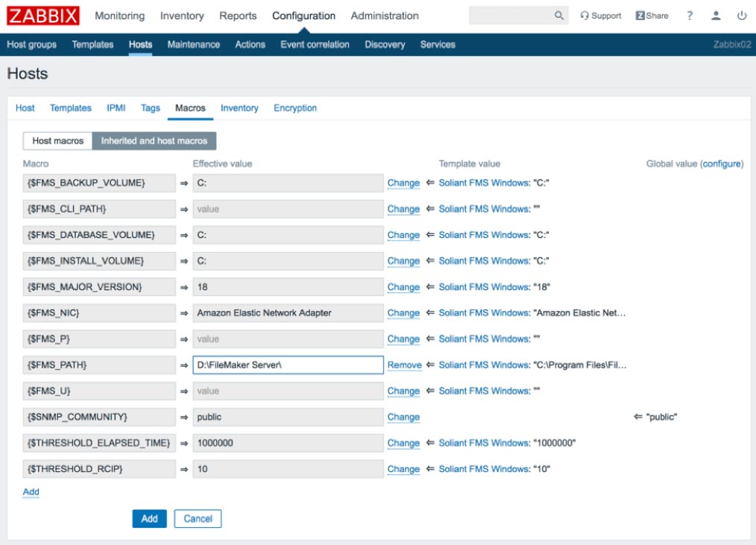Select Inherited and host macros view
This screenshot has height=545, width=756.
[x=154, y=141]
